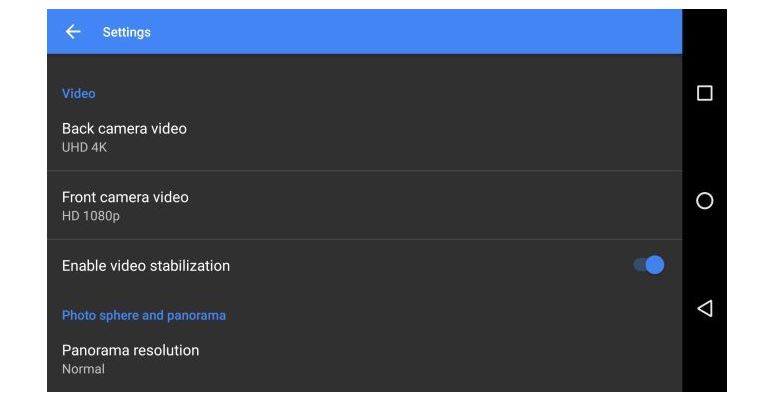This screenshot has height=415, width=781.
Task: Tap the back arrow in Settings header
Action: pyautogui.click(x=73, y=32)
